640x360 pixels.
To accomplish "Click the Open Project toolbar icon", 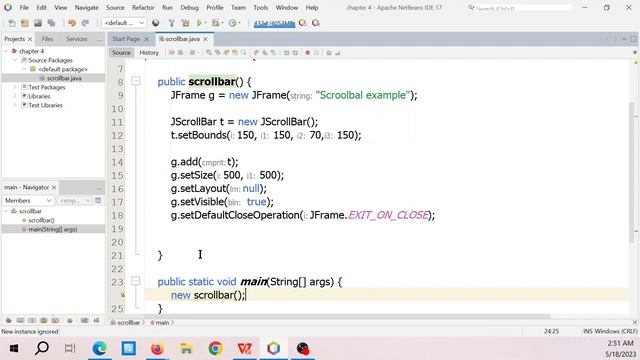I will tap(38, 23).
